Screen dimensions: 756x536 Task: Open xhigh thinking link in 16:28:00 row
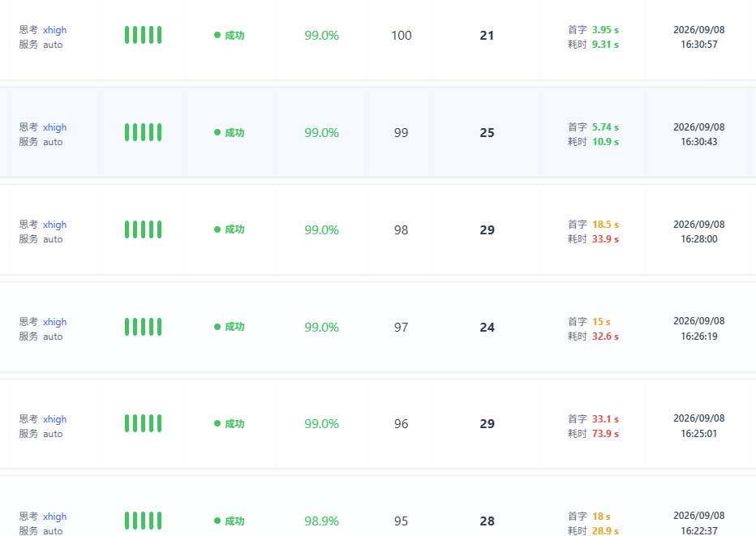55,225
